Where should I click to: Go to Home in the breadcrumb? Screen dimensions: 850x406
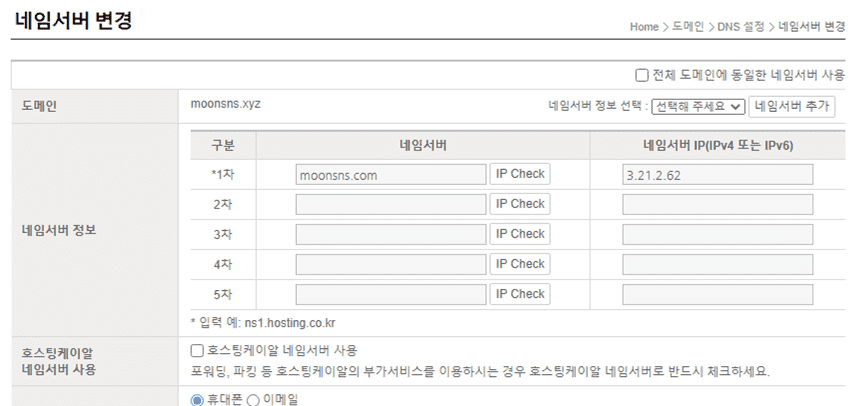click(x=644, y=27)
